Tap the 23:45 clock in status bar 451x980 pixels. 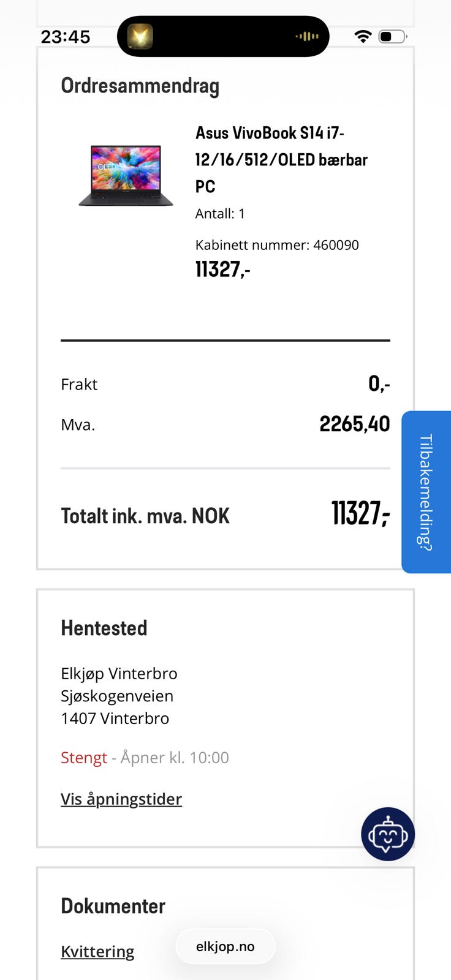(66, 37)
